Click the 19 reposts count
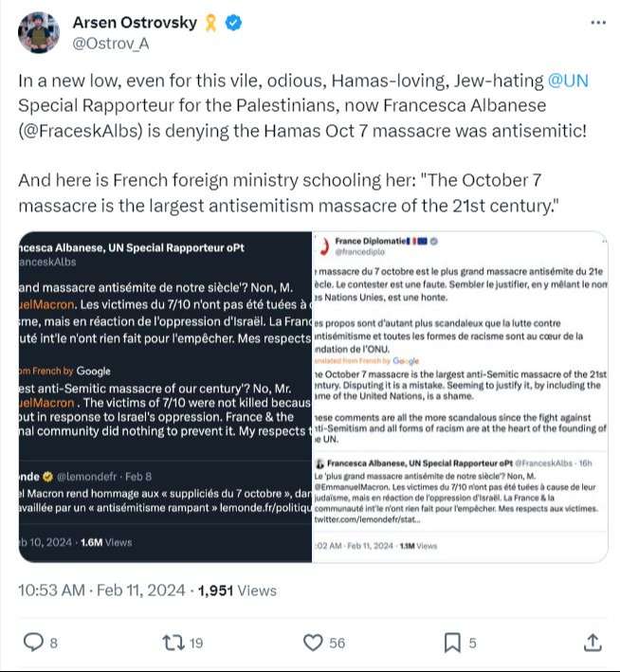Image resolution: width=620 pixels, height=672 pixels. [196, 643]
